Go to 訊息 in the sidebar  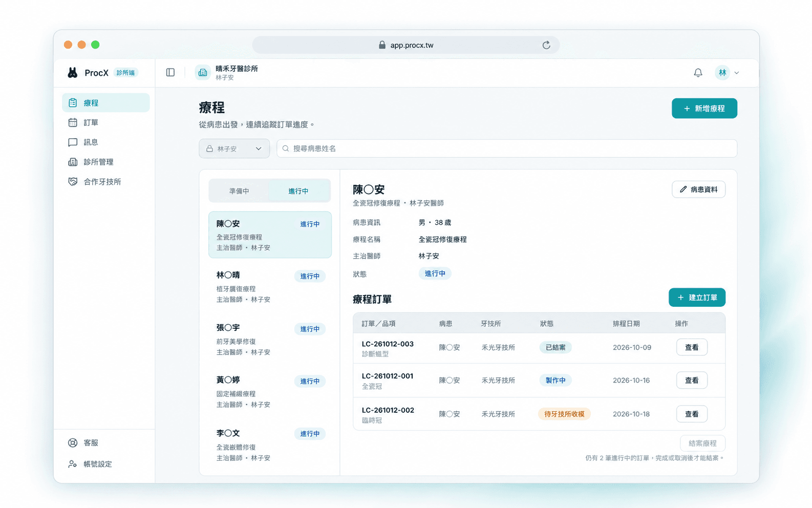[x=106, y=142]
